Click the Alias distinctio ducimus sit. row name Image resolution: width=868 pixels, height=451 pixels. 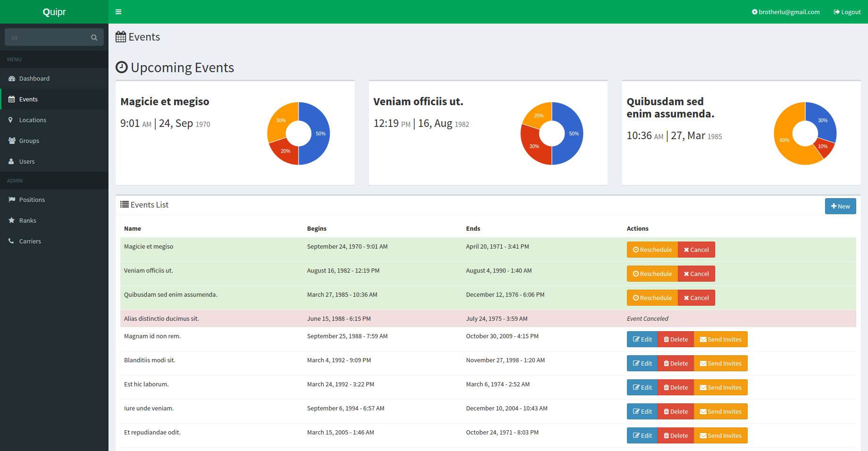(161, 318)
